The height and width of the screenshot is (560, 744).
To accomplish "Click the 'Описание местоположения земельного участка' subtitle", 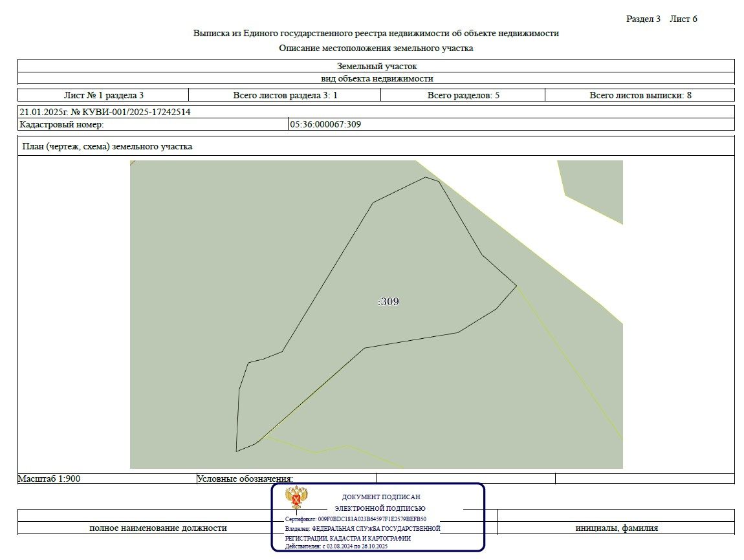I will point(376,48).
